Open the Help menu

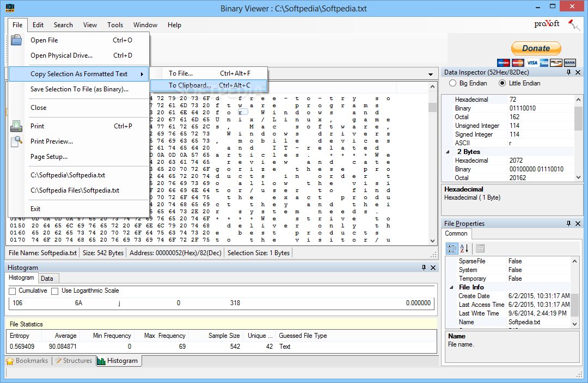click(174, 24)
